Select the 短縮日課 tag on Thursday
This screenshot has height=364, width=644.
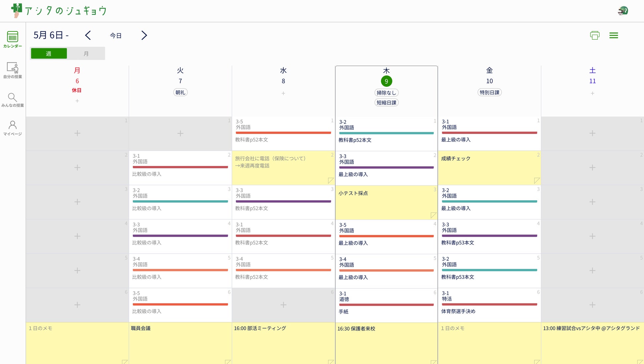[x=386, y=102]
